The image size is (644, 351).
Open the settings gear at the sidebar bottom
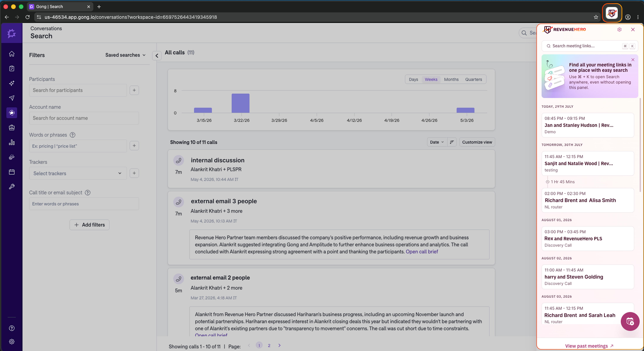point(11,342)
